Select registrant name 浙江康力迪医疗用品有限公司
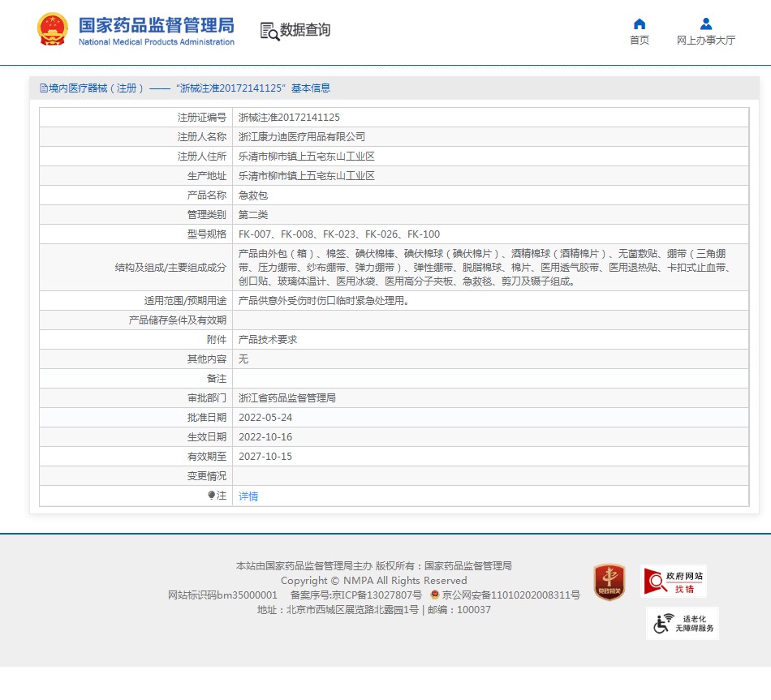Viewport: 771px width, 700px height. click(x=302, y=136)
